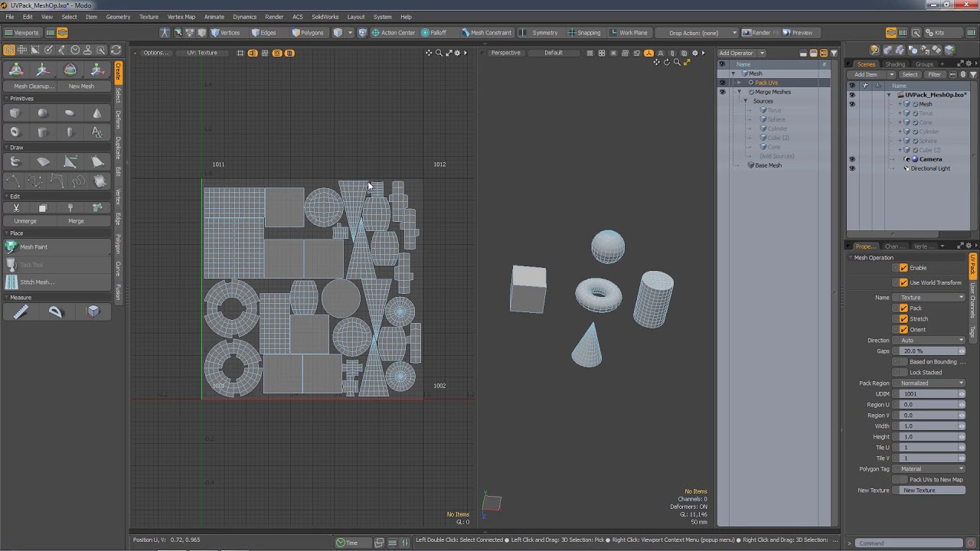Image resolution: width=980 pixels, height=551 pixels.
Task: Open the Polygon Tag dropdown
Action: (x=933, y=468)
